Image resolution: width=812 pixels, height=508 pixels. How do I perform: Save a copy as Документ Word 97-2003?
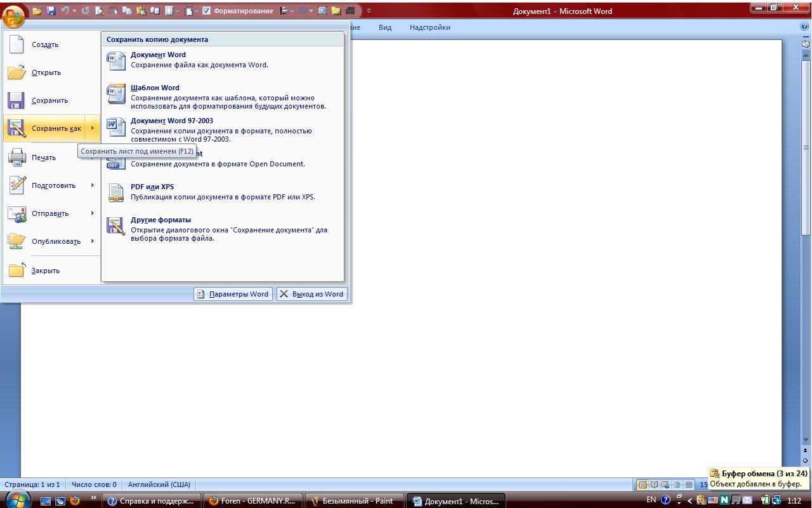[x=223, y=130]
